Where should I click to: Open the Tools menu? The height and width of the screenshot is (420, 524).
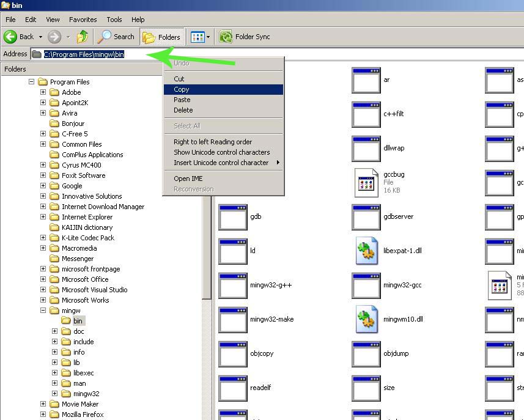(114, 19)
